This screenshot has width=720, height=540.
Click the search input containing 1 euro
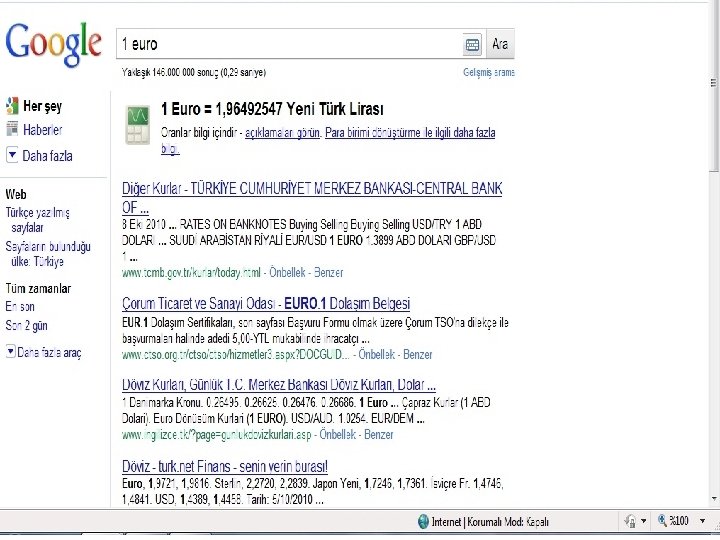click(x=289, y=44)
